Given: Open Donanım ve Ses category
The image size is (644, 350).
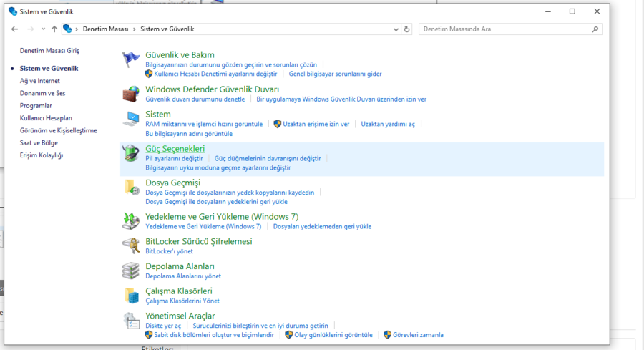Looking at the screenshot, I should 42,93.
